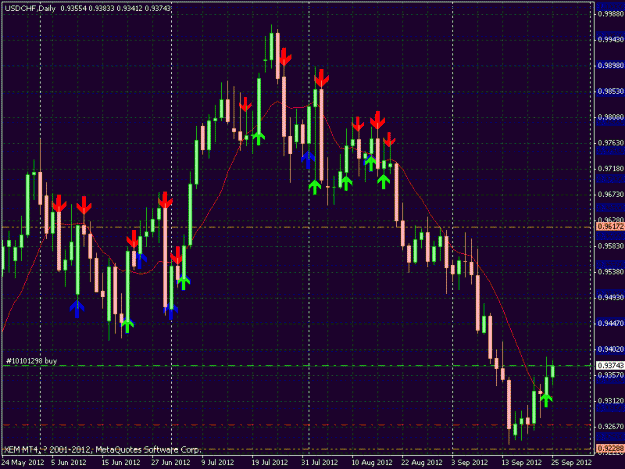
Task: Click date label 19 Jul 2012
Action: point(270,463)
